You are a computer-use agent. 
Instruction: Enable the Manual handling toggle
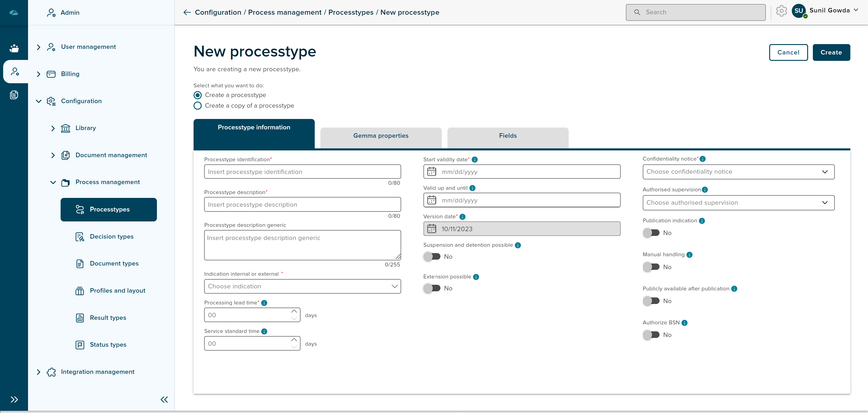[651, 267]
